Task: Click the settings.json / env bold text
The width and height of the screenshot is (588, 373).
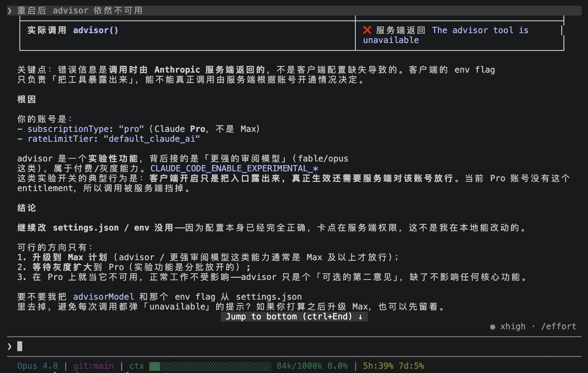Action: click(101, 228)
